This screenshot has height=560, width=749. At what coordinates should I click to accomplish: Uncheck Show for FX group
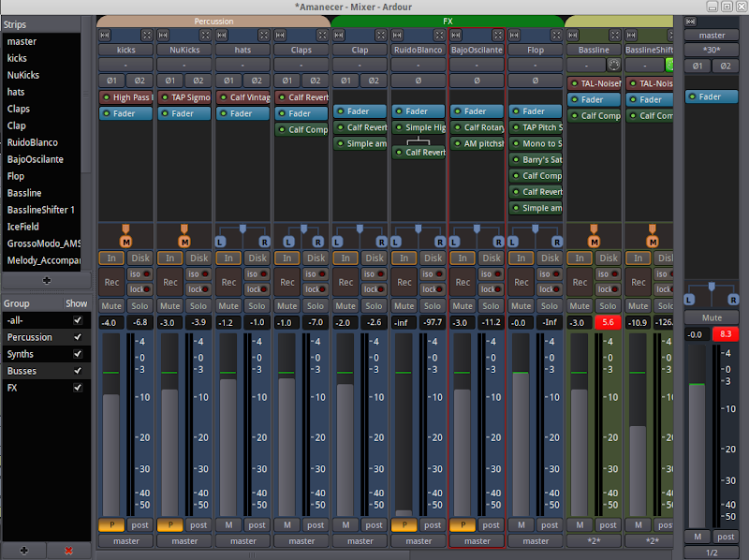(x=78, y=388)
